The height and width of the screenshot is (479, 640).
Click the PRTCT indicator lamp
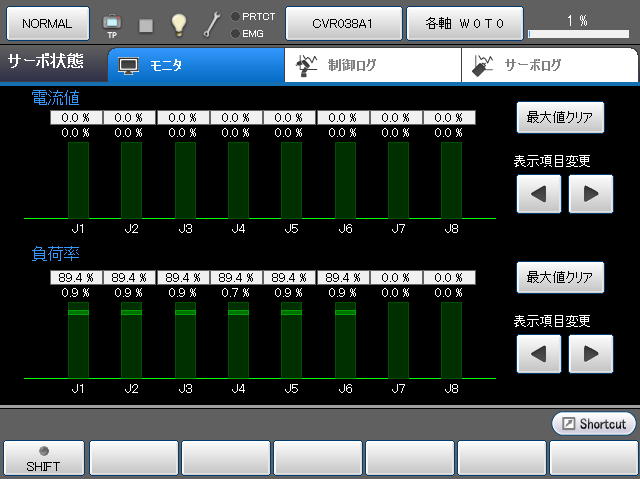235,16
